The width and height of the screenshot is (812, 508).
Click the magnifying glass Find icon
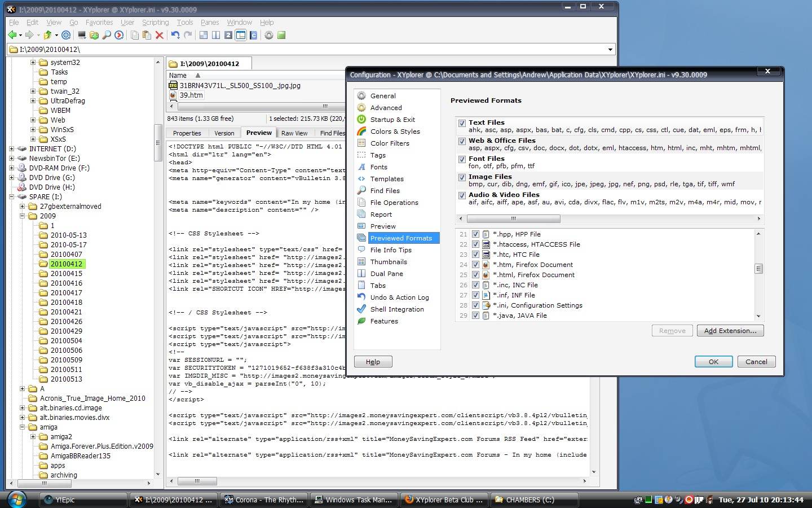[107, 35]
